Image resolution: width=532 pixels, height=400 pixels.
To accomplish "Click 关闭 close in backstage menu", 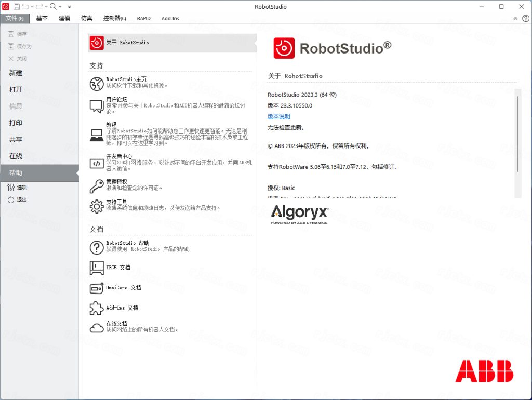I will [x=17, y=59].
